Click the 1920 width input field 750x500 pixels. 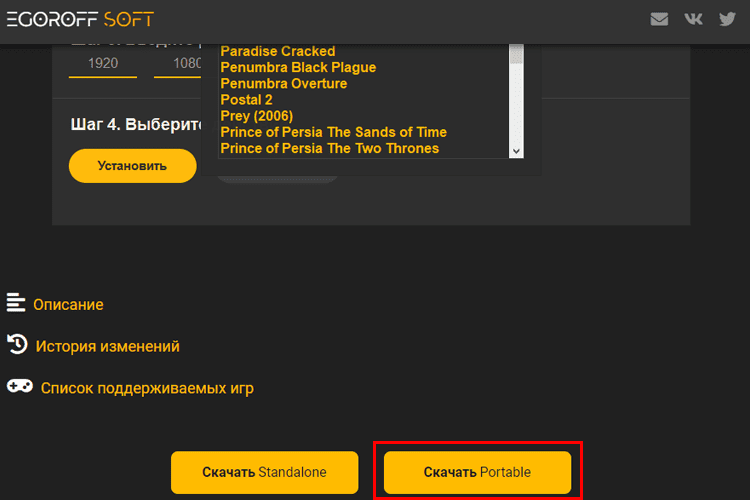(103, 64)
